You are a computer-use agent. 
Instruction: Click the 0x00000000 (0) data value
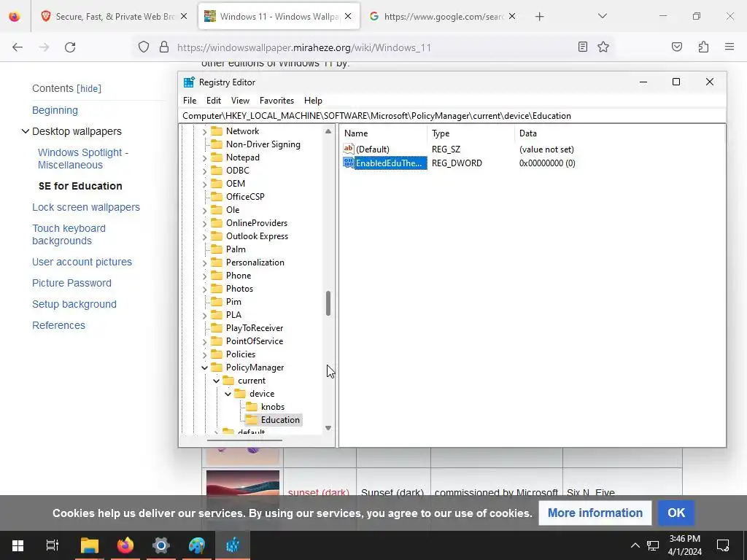pos(547,163)
